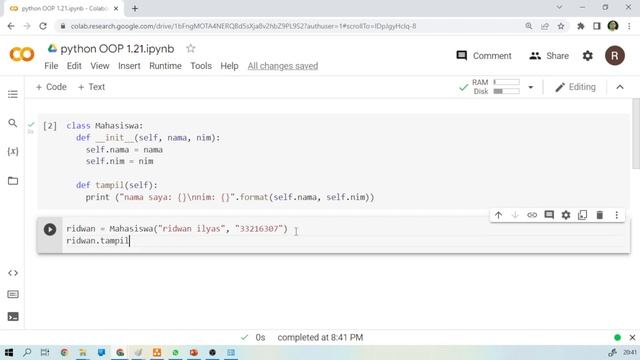Collapse the header with chevron
This screenshot has width=640, height=360.
[x=620, y=87]
